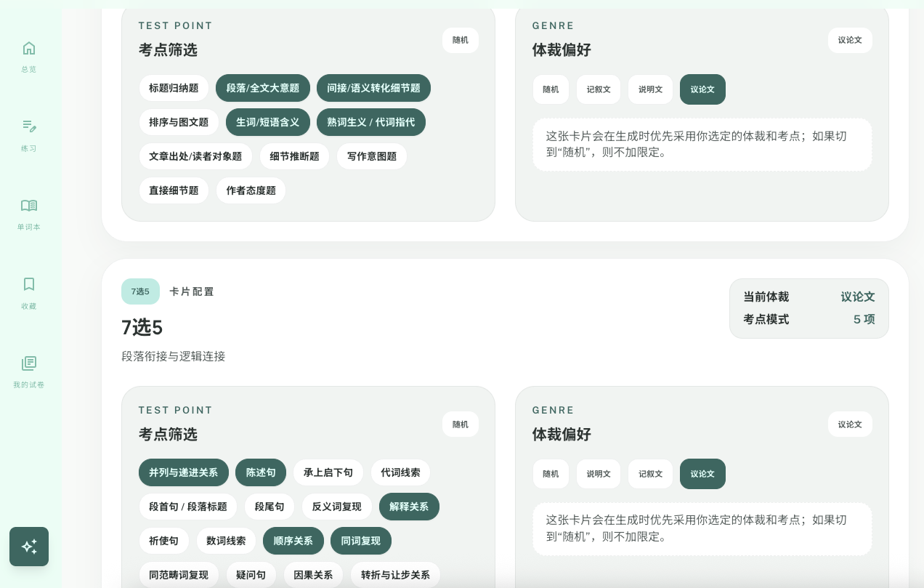This screenshot has width=924, height=588.
Task: Open the 总览 home icon in sidebar
Action: click(29, 48)
